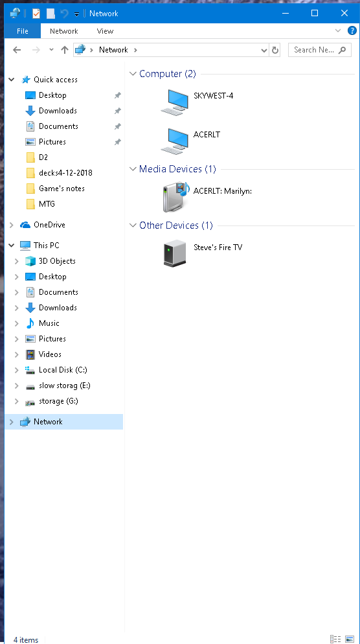Collapse the Computer (2) group
360x644 pixels.
pyautogui.click(x=133, y=74)
